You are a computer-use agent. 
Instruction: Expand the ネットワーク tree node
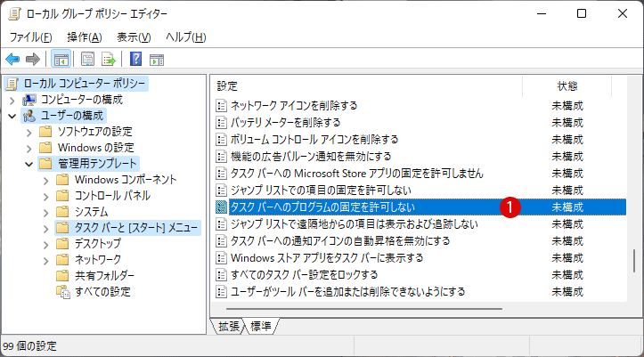point(46,261)
